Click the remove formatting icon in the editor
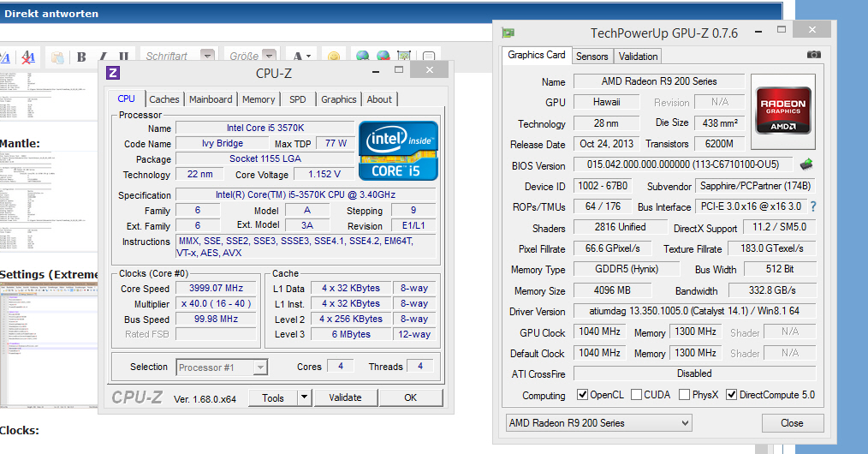 coord(28,57)
